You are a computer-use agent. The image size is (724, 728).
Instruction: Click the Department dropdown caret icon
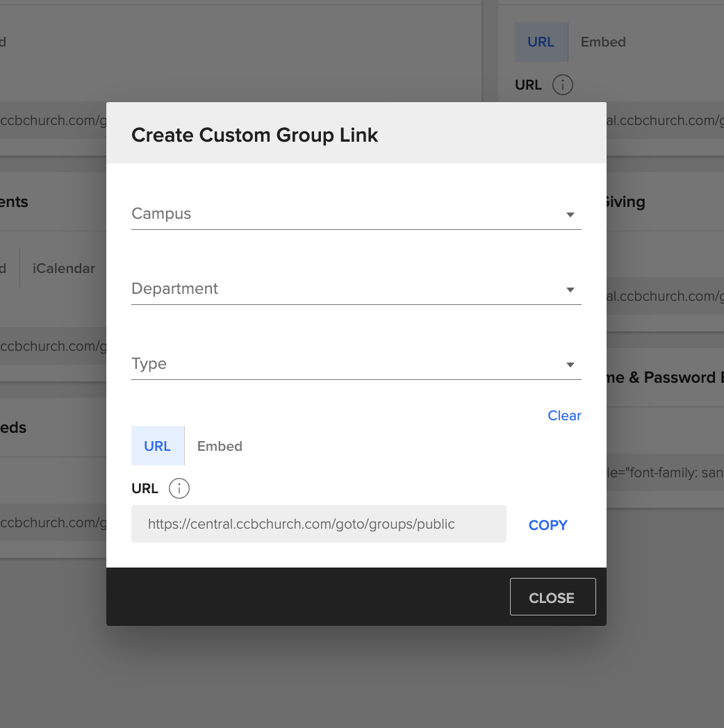pyautogui.click(x=570, y=290)
